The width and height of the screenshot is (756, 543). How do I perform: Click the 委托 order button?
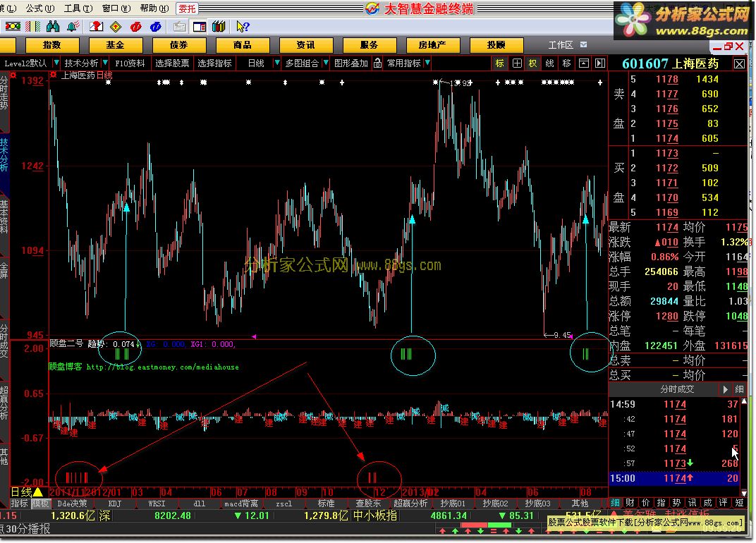coord(187,8)
